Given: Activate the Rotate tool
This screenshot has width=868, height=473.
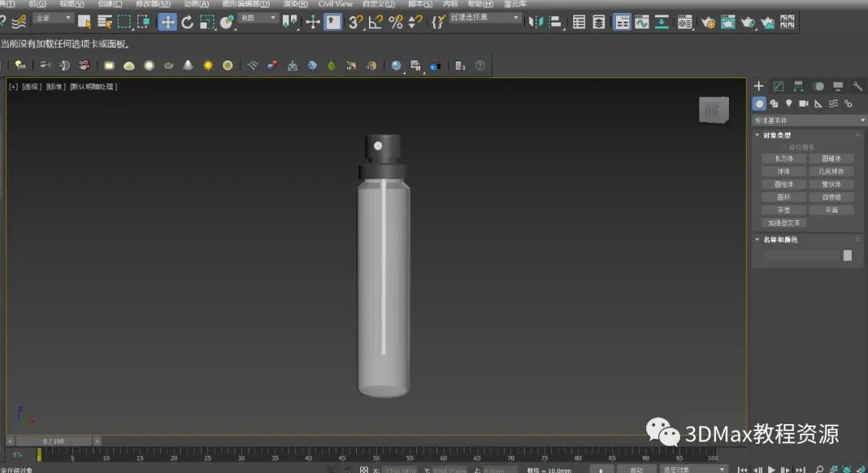Looking at the screenshot, I should (x=187, y=22).
